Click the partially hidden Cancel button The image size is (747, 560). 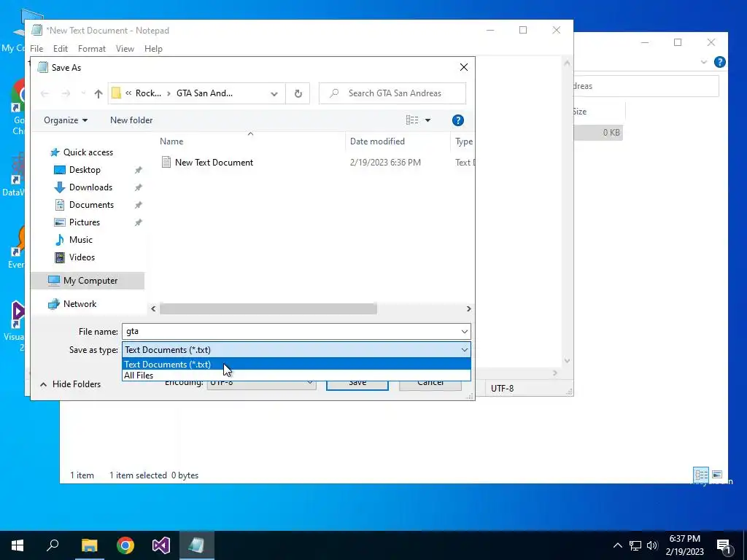430,385
